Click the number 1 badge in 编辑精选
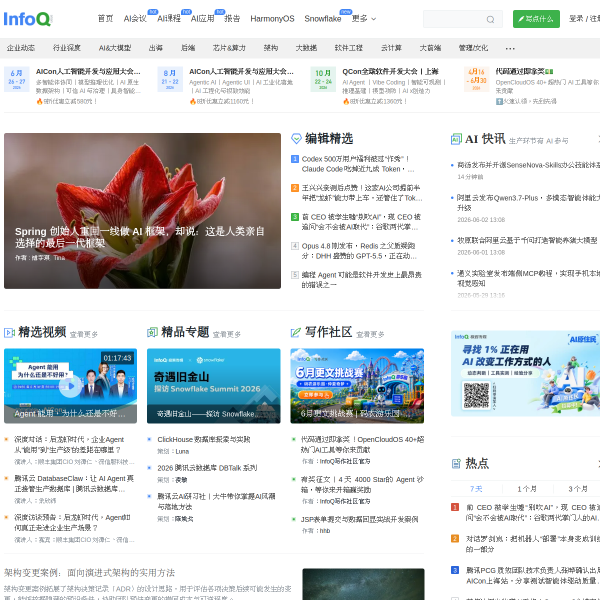 pos(295,159)
